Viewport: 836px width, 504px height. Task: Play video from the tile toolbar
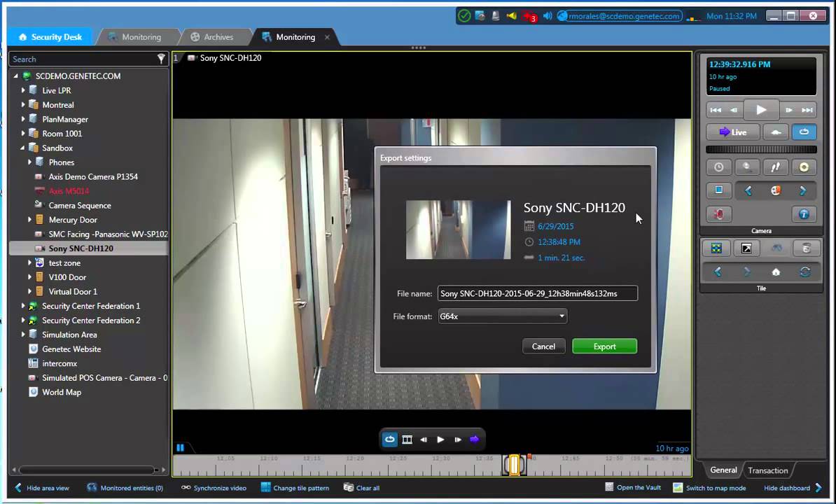tap(441, 440)
